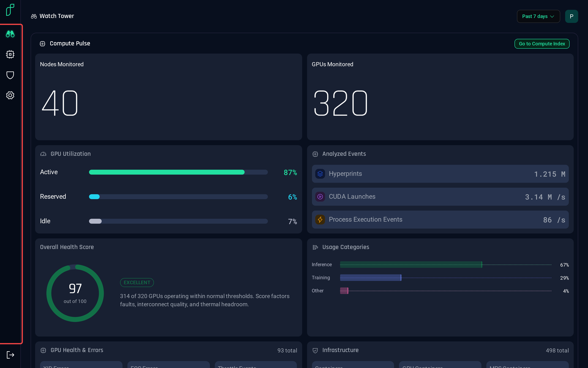The height and width of the screenshot is (368, 588).
Task: Click the chip icon beside Compute Pulse
Action: point(42,44)
